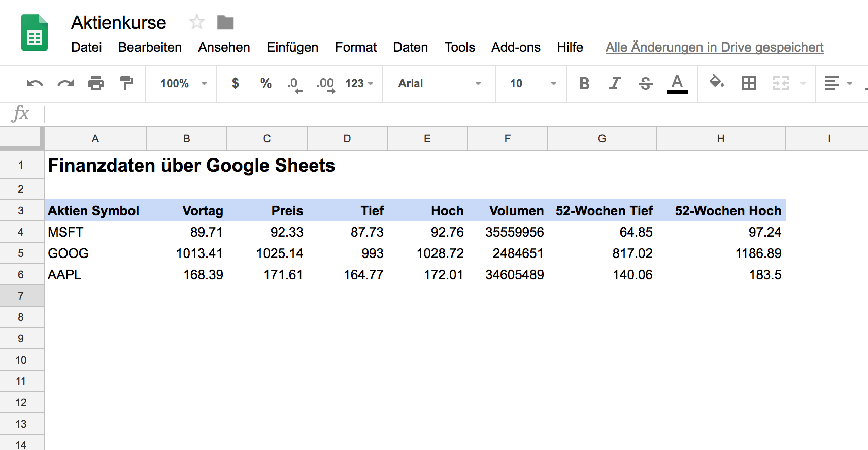This screenshot has width=868, height=450.
Task: Activate the paint format tool
Action: [x=126, y=83]
